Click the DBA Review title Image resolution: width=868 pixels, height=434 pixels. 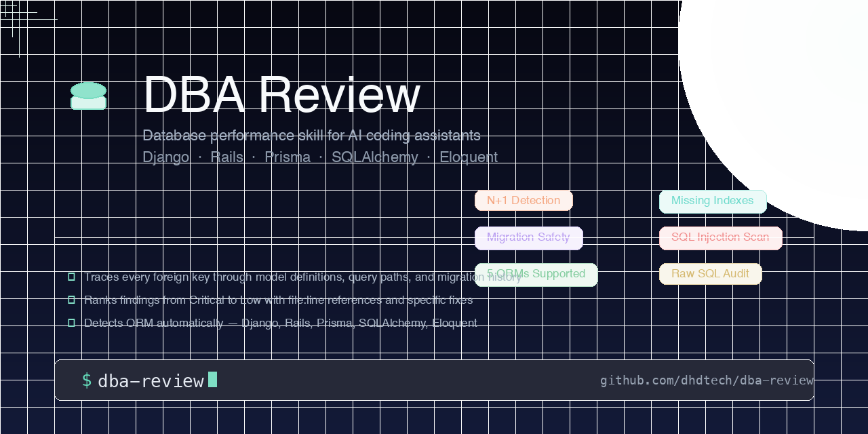pyautogui.click(x=281, y=95)
